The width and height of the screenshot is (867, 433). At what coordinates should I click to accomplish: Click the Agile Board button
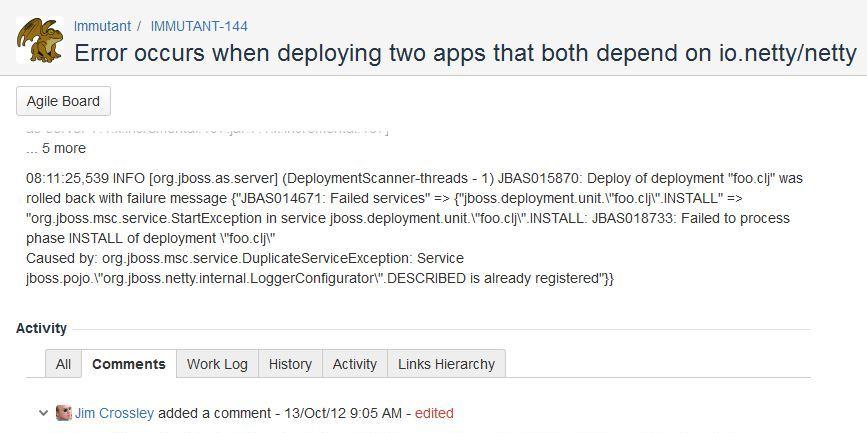coord(63,101)
